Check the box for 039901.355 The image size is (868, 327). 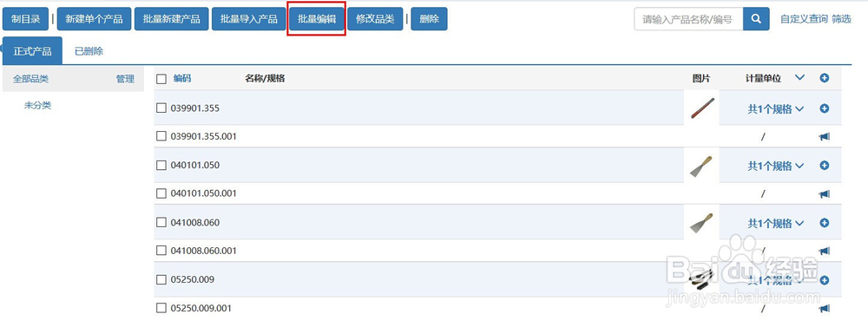click(161, 108)
